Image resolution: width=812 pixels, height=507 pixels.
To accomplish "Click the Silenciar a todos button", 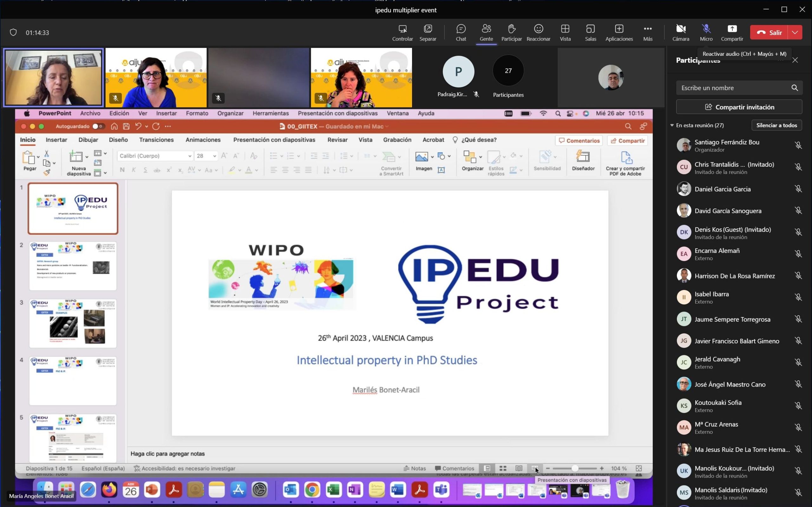I will (776, 125).
